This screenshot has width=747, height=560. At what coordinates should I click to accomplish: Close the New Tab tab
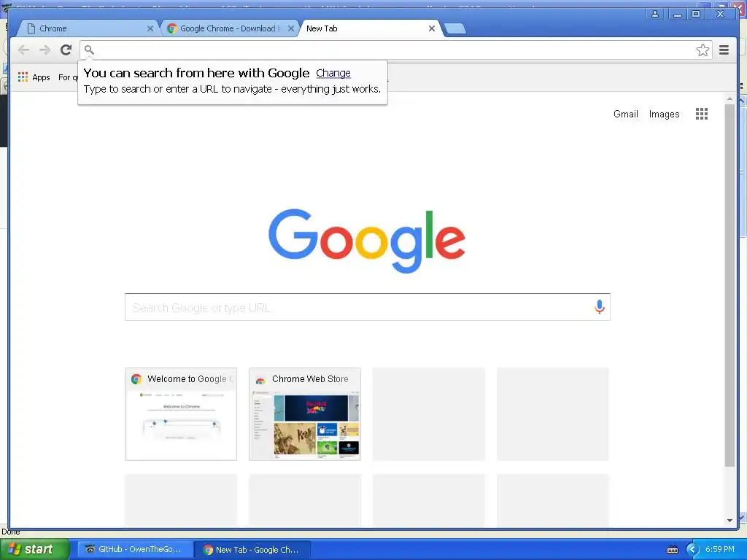coord(432,28)
